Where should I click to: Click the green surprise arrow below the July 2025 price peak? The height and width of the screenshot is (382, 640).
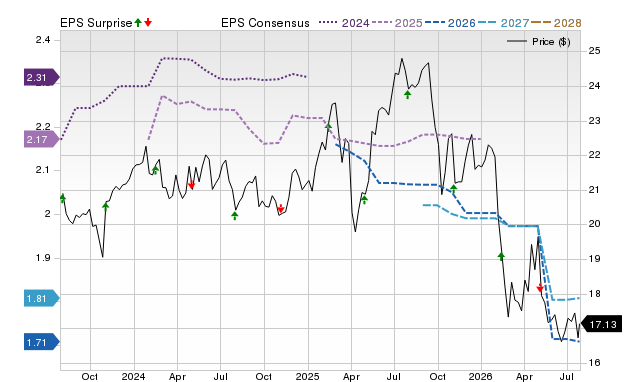pyautogui.click(x=407, y=95)
